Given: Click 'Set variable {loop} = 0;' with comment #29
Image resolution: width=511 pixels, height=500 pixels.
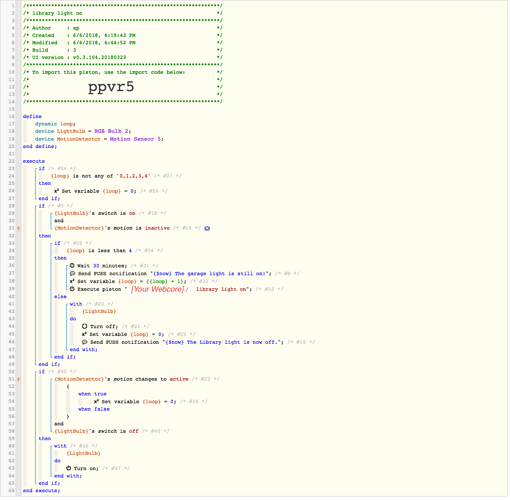Looking at the screenshot, I should (124, 335).
